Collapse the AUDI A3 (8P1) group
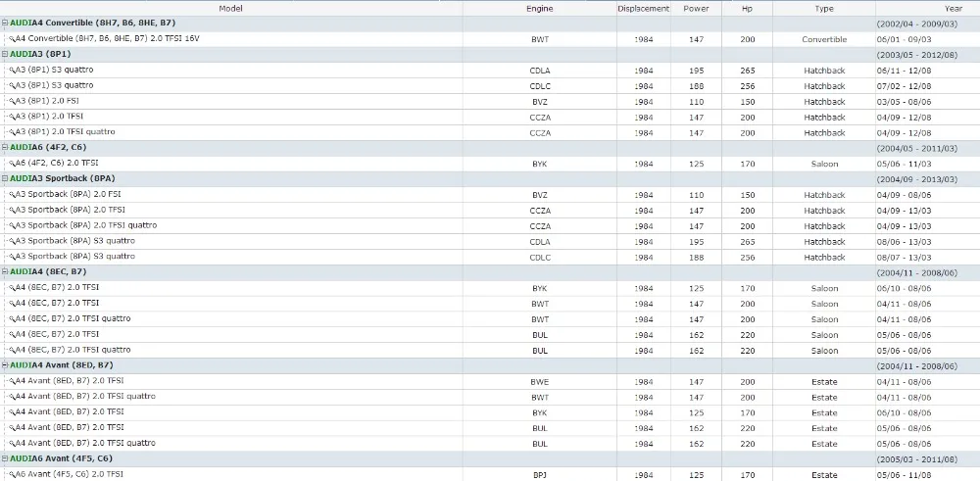This screenshot has height=481, width=980. [x=5, y=54]
